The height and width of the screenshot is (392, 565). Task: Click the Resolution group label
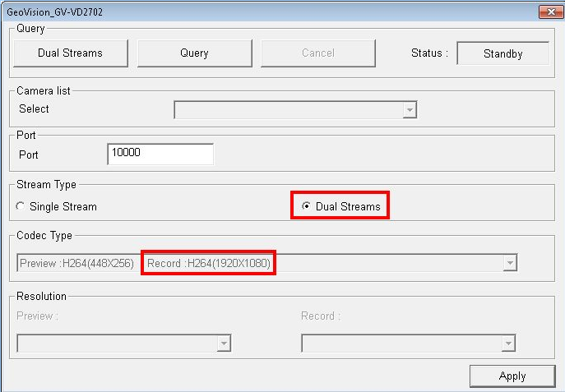coord(41,296)
